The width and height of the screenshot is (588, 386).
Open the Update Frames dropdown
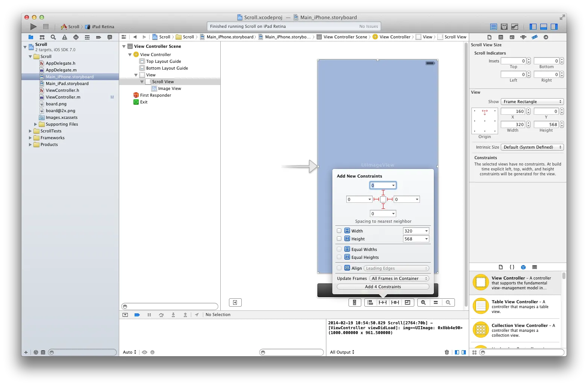click(x=400, y=279)
